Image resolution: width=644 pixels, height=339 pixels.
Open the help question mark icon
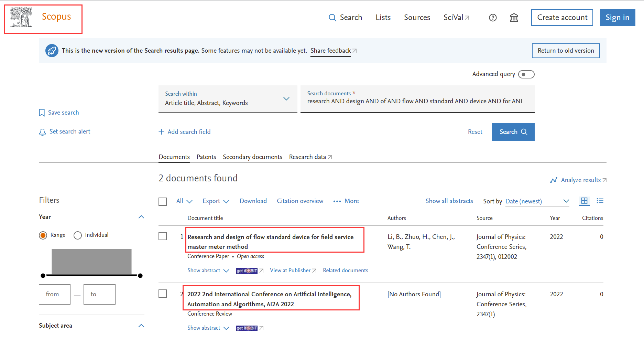(x=493, y=18)
